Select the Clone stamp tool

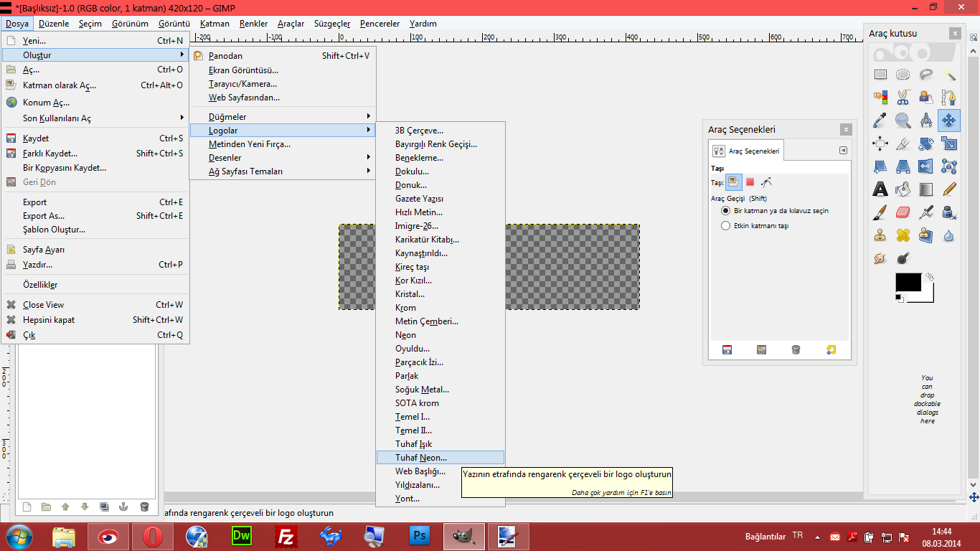[x=880, y=235]
